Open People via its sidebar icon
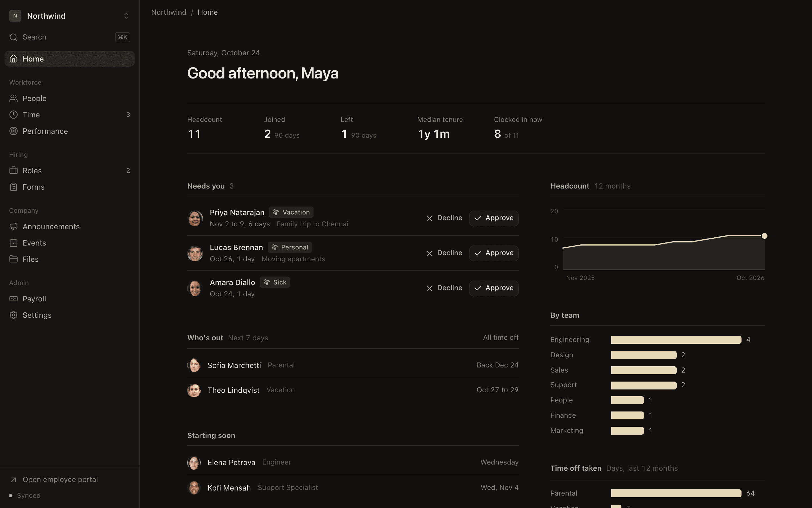Image resolution: width=812 pixels, height=508 pixels. [x=14, y=98]
